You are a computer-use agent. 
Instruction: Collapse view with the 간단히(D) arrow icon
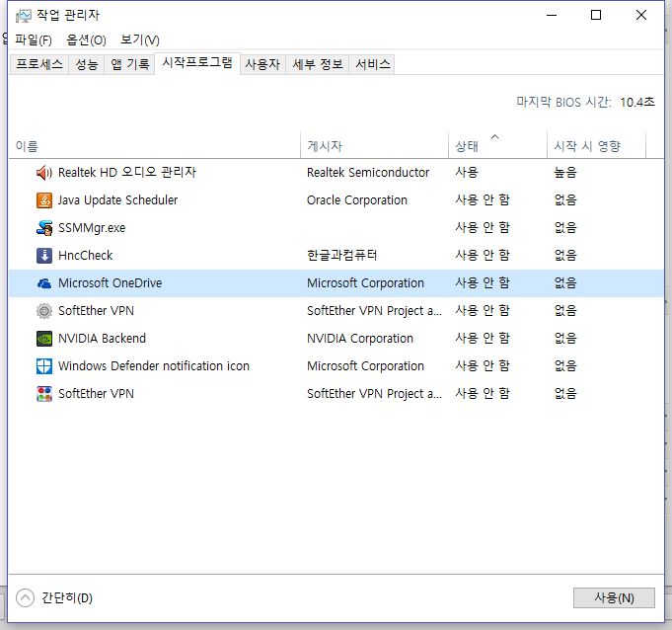click(x=25, y=597)
